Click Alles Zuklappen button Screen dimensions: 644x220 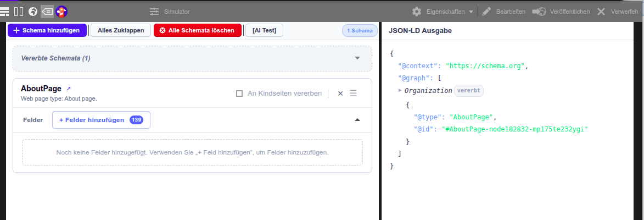(x=121, y=30)
